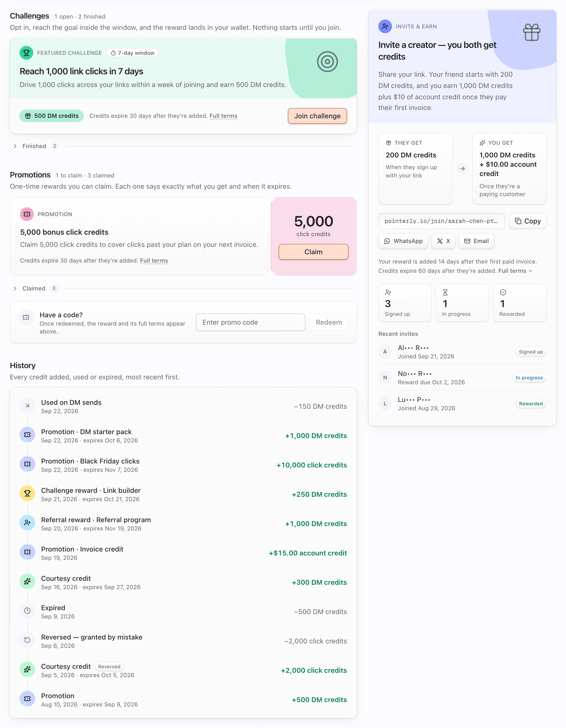The width and height of the screenshot is (566, 728).
Task: Click the ticket icon on Black Friday clicks row
Action: [x=27, y=464]
